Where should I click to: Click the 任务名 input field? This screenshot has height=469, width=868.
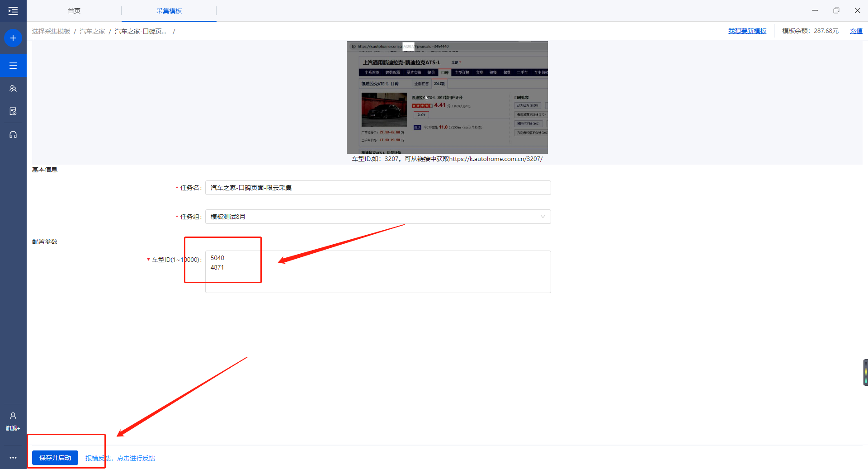pos(378,188)
